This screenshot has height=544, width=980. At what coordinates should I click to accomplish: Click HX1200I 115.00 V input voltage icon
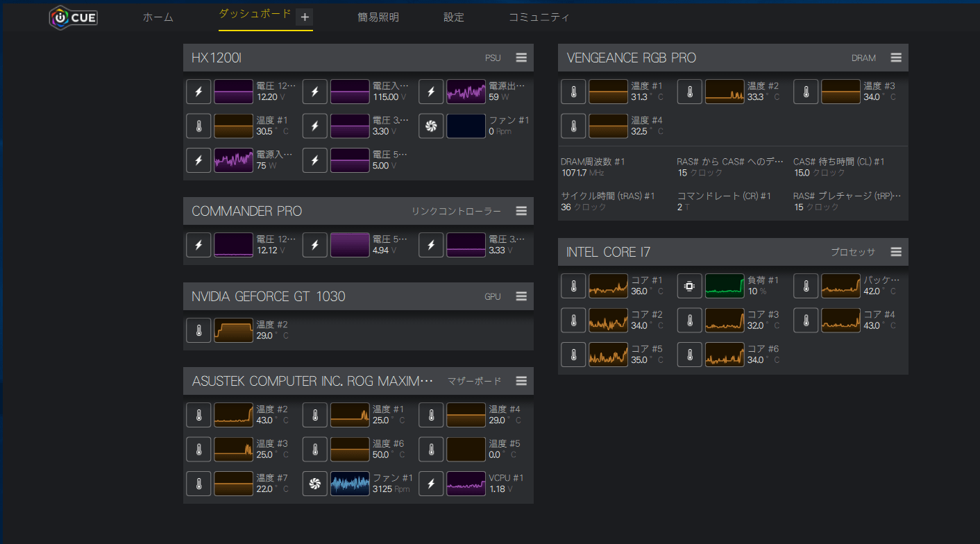click(315, 92)
